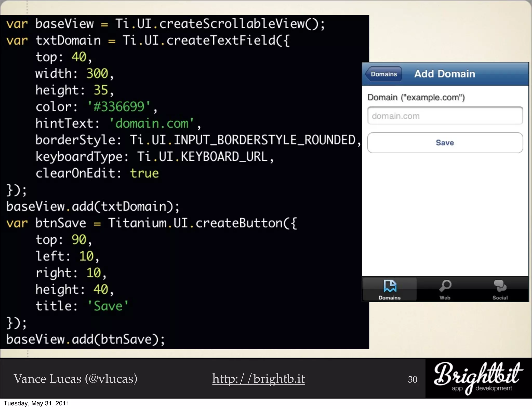Screen dimensions: 532x409
Task: Click the hintText 'domain.com' code value
Action: [152, 123]
